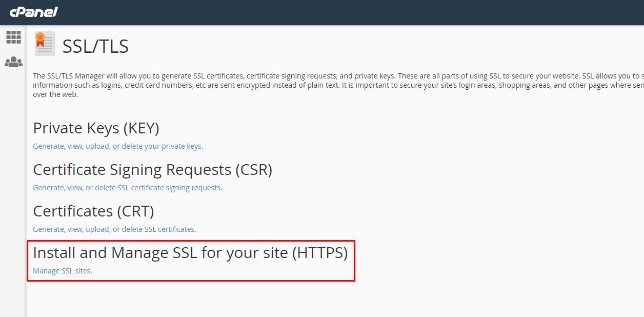Open the Manage SSL sites link
644x317 pixels.
point(62,271)
